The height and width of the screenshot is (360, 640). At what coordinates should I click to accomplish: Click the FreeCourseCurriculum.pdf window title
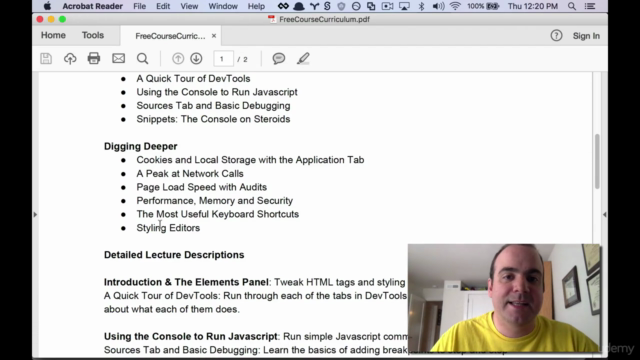point(324,19)
